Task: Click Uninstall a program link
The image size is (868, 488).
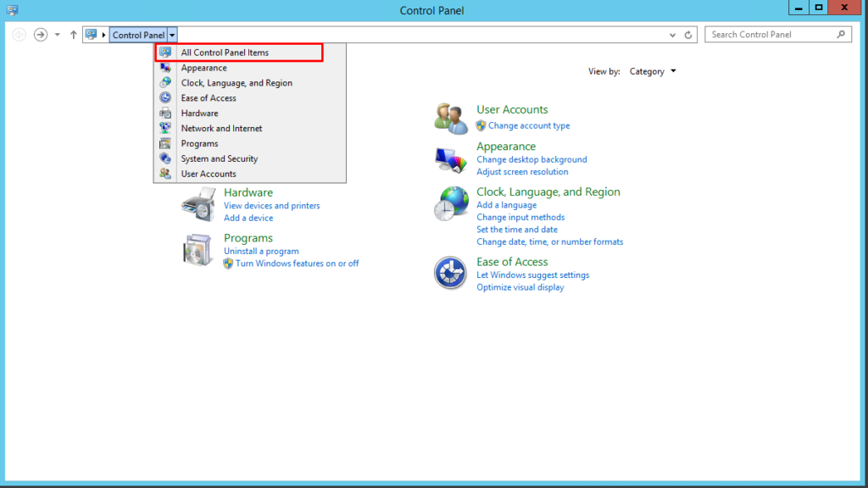Action: click(261, 251)
